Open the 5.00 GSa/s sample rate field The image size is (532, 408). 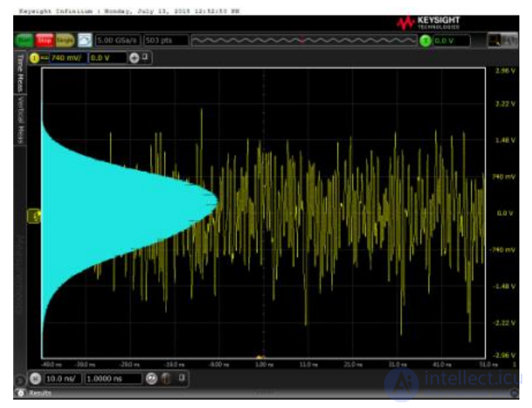[118, 40]
